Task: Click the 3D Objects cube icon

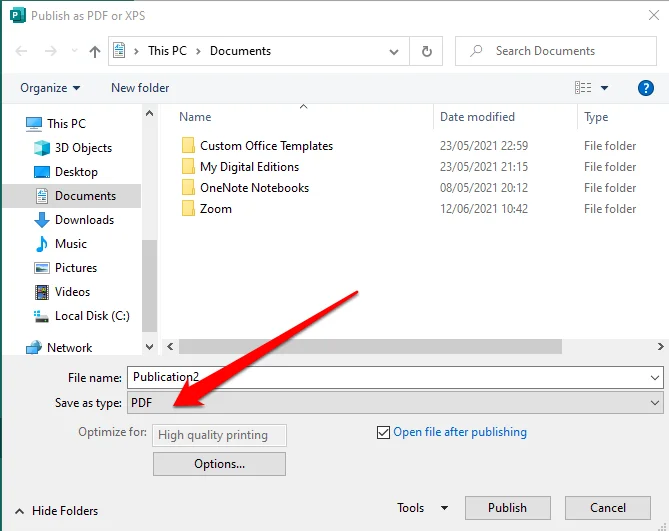Action: click(42, 148)
